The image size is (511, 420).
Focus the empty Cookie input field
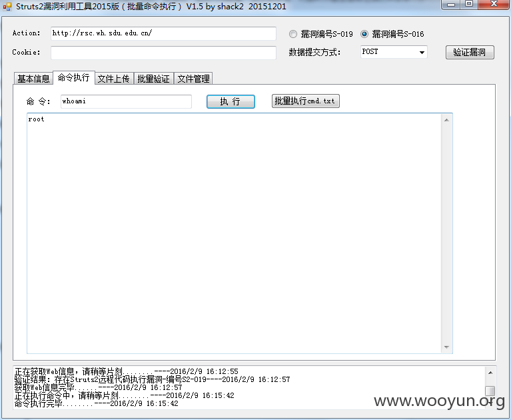pos(163,53)
